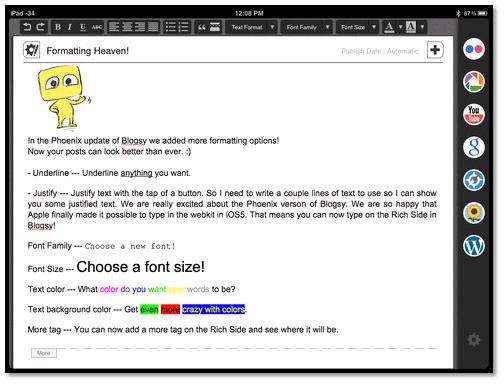Open the Safari browser sidebar
Image resolution: width=504 pixels, height=384 pixels.
pyautogui.click(x=474, y=180)
